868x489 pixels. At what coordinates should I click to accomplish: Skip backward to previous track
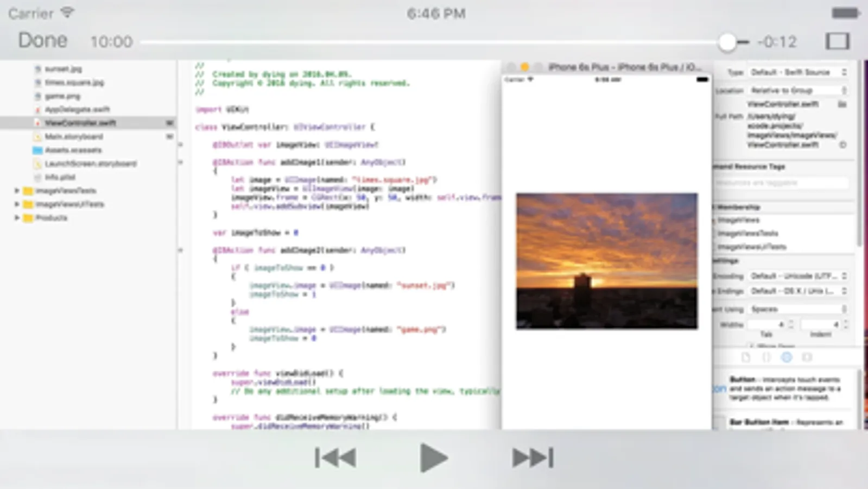pos(335,457)
